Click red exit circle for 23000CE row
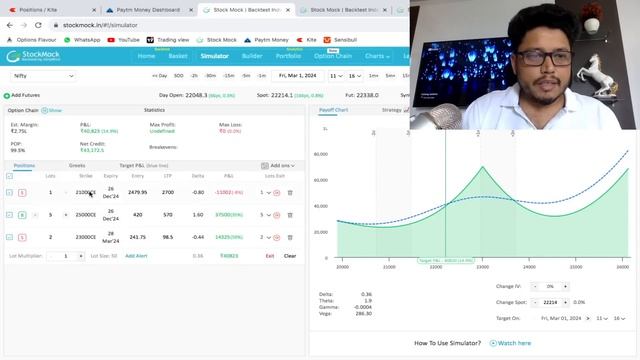 [276, 237]
